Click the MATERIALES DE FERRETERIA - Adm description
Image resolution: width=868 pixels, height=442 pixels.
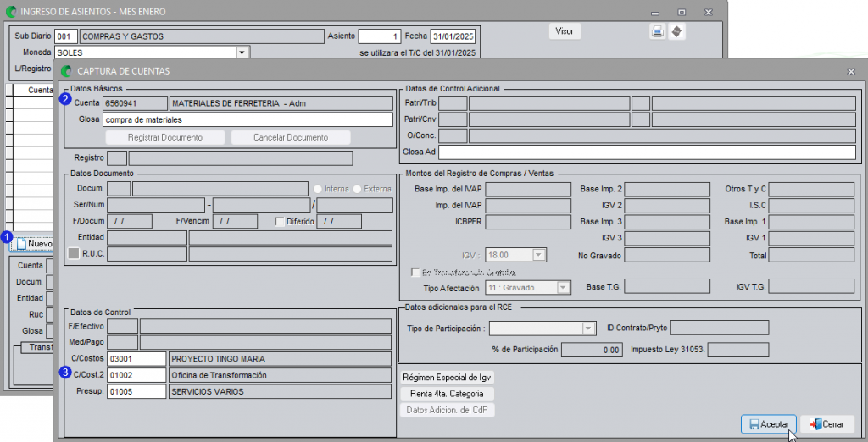point(281,103)
